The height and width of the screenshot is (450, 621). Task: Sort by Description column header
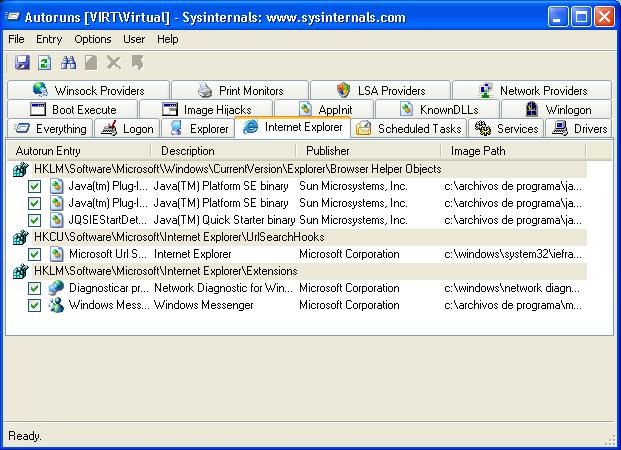pyautogui.click(x=223, y=151)
